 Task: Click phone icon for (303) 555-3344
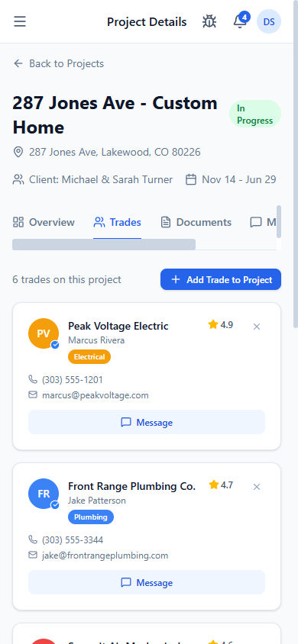coord(32,539)
